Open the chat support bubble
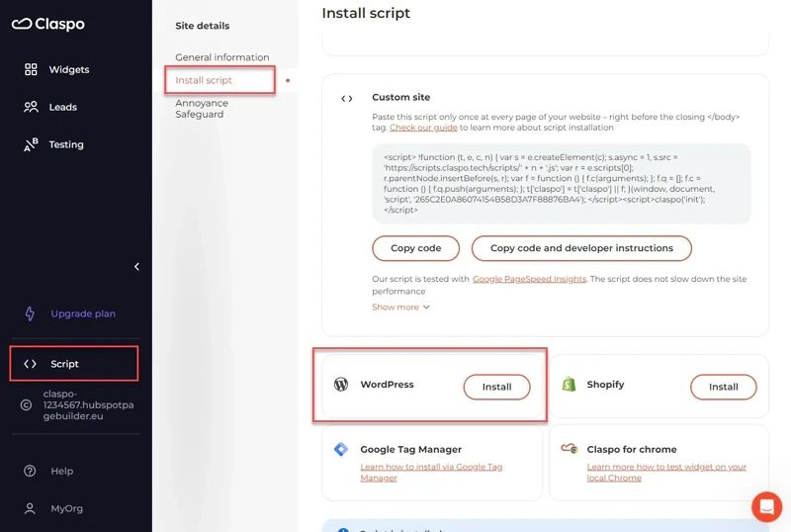This screenshot has height=532, width=791. pos(767,506)
